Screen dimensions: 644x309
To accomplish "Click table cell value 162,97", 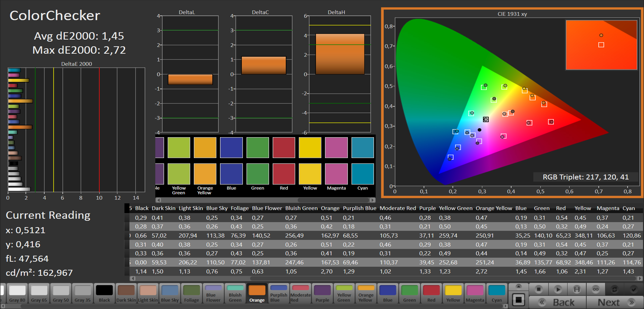I will click(x=330, y=236).
